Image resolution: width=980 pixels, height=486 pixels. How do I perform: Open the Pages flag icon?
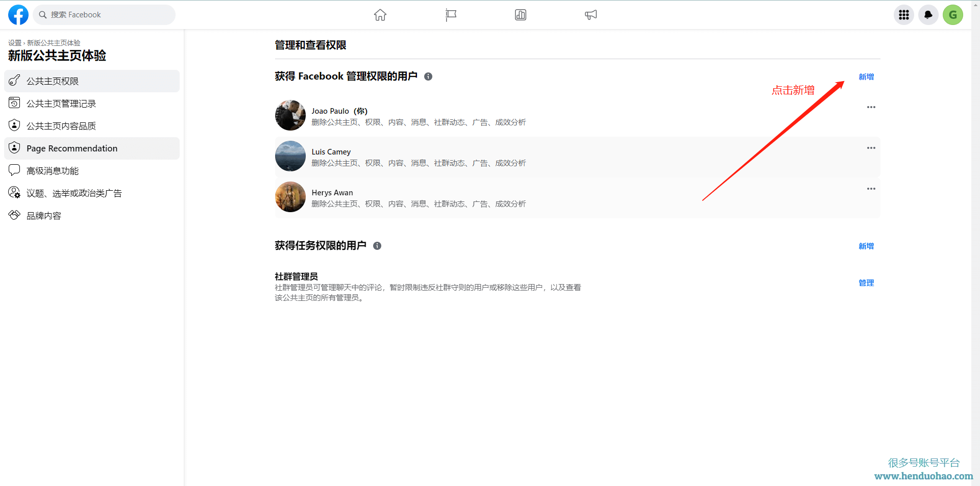click(451, 15)
